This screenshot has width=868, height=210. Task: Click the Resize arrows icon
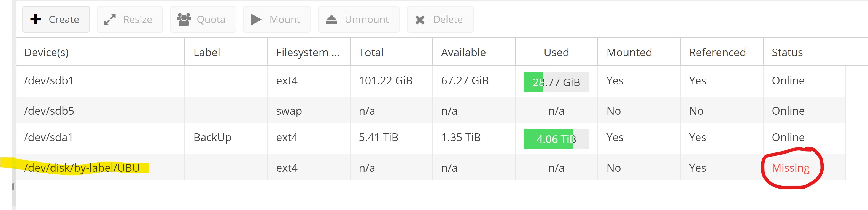pyautogui.click(x=110, y=20)
